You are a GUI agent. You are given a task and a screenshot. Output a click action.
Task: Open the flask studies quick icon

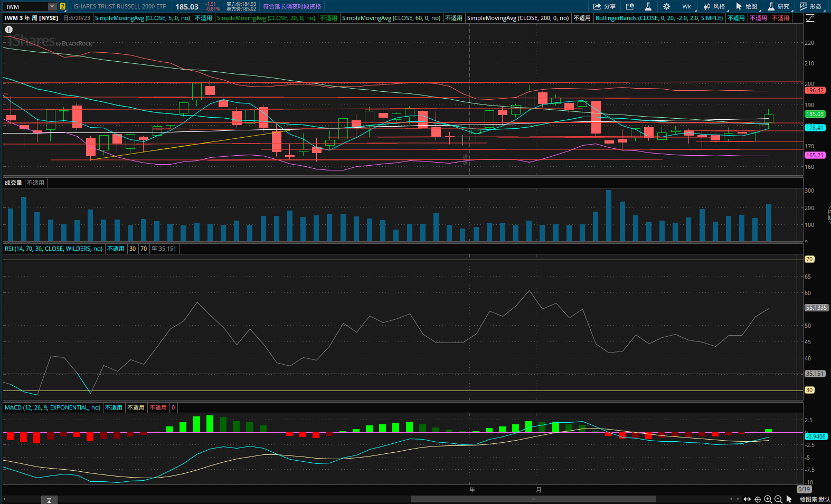click(x=648, y=6)
